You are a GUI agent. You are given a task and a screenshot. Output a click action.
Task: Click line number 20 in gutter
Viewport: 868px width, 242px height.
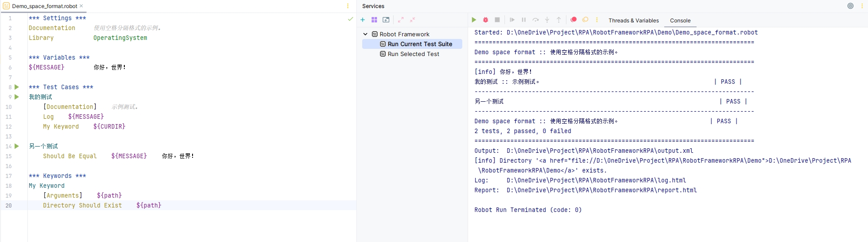click(x=9, y=205)
